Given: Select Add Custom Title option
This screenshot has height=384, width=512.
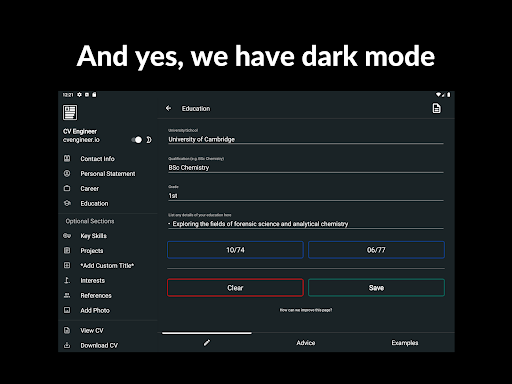Looking at the screenshot, I should point(107,266).
